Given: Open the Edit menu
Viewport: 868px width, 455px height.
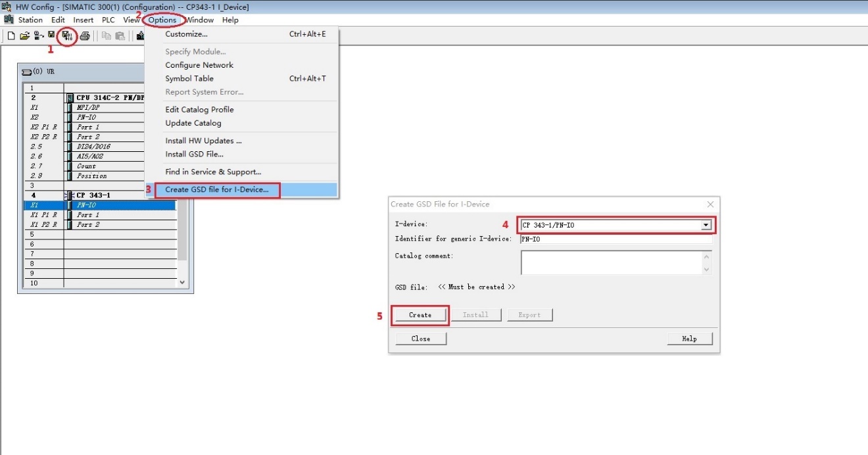Looking at the screenshot, I should [58, 20].
